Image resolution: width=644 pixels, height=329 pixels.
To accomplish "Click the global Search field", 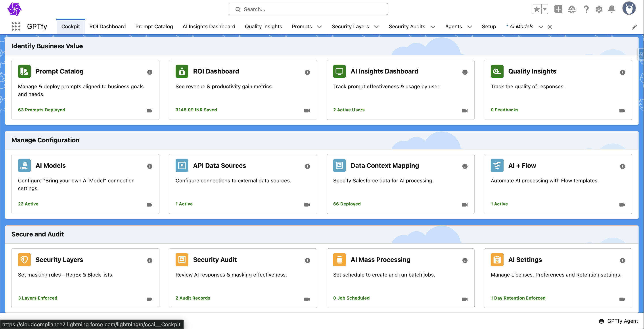I will [308, 9].
